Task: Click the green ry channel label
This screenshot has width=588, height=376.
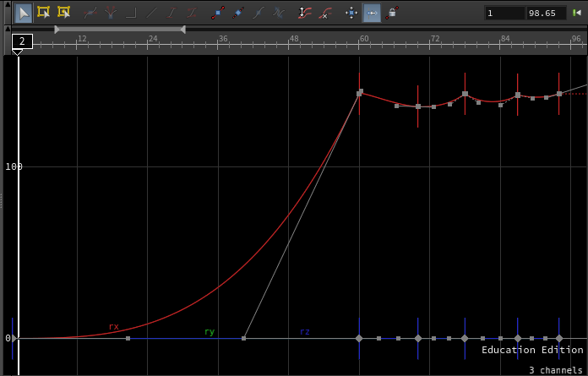Action: (x=210, y=332)
